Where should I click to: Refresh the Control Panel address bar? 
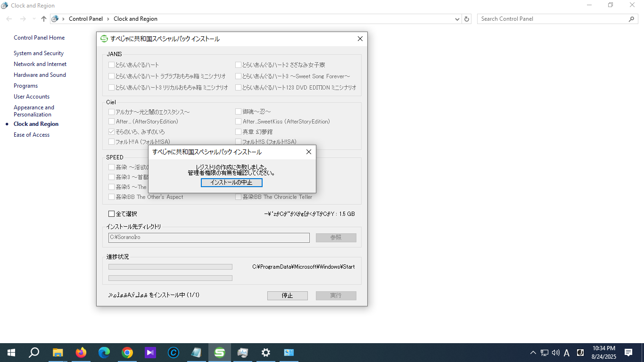point(467,19)
